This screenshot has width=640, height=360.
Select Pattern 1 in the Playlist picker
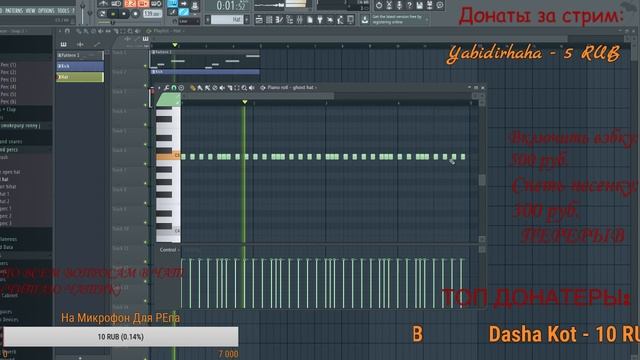[x=80, y=55]
